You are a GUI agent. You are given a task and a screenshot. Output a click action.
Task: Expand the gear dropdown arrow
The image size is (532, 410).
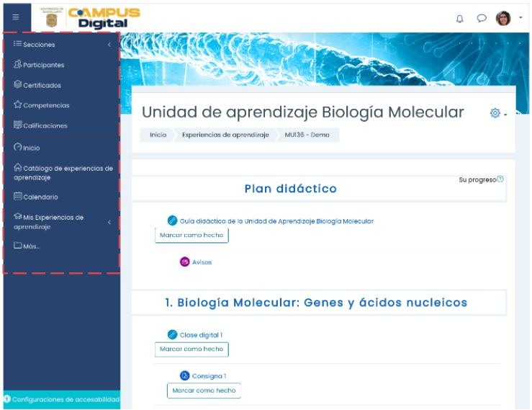(505, 115)
